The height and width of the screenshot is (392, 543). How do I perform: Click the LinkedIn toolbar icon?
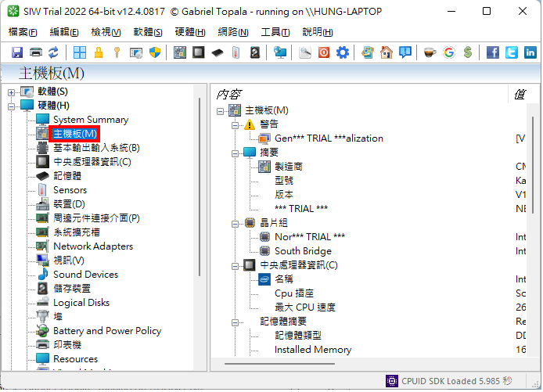point(530,52)
